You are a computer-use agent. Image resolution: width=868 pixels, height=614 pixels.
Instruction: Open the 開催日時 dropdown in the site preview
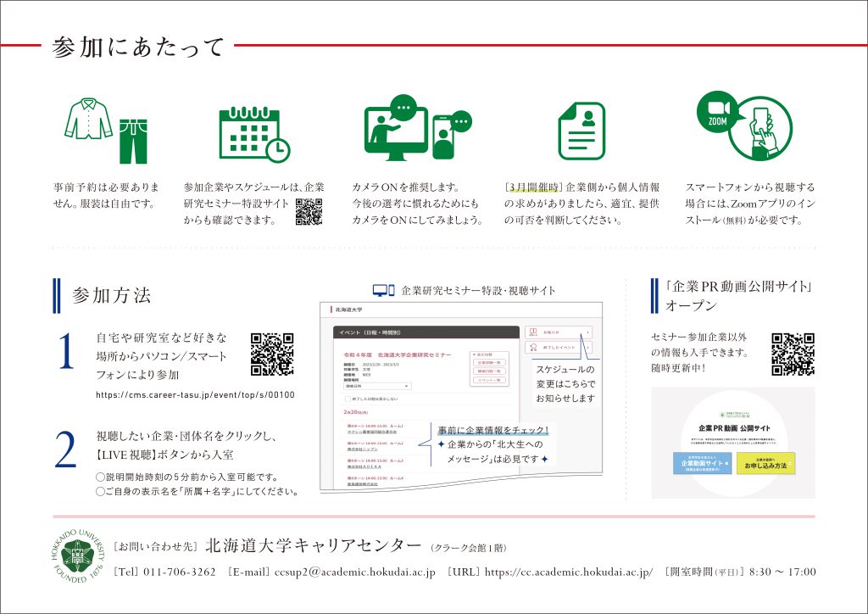pyautogui.click(x=377, y=386)
